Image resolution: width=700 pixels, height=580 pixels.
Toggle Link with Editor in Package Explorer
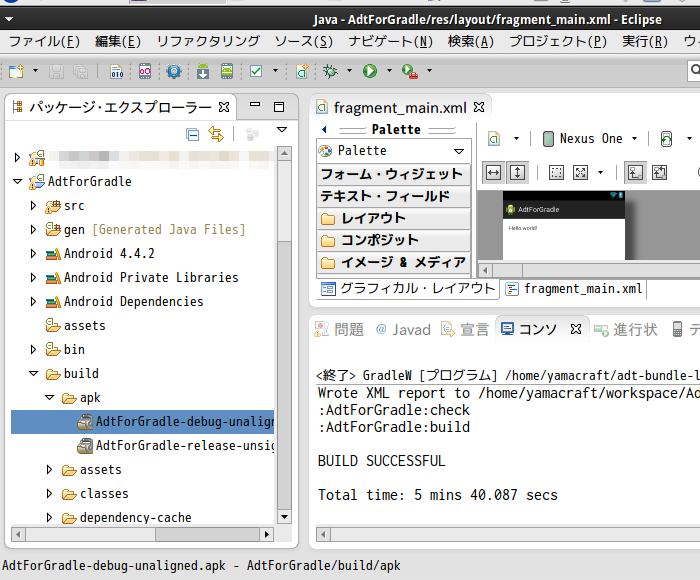pyautogui.click(x=216, y=134)
